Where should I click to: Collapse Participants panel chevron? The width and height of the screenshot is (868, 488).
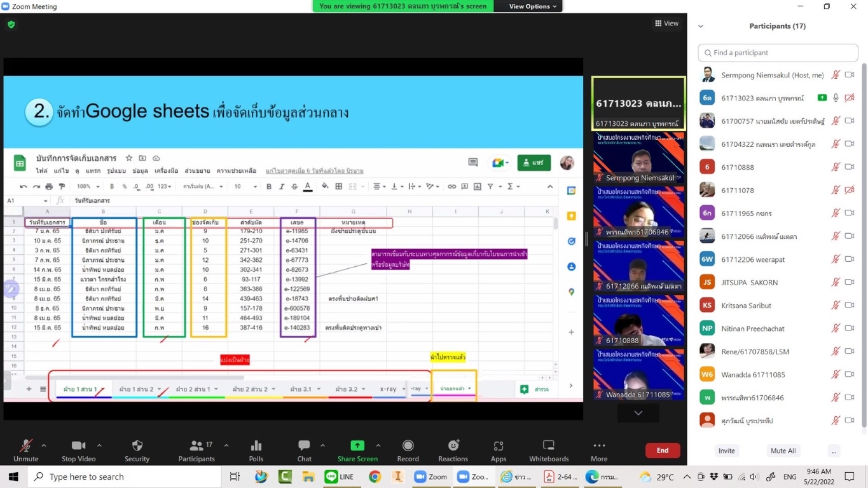pyautogui.click(x=701, y=26)
